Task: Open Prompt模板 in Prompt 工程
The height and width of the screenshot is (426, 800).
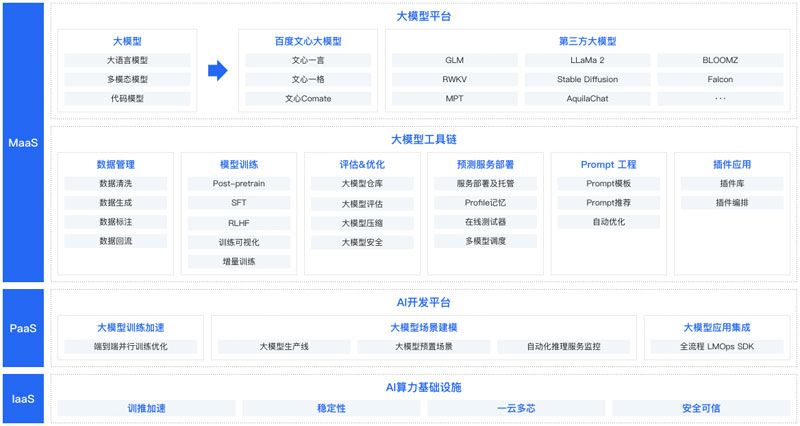Action: coord(608,184)
